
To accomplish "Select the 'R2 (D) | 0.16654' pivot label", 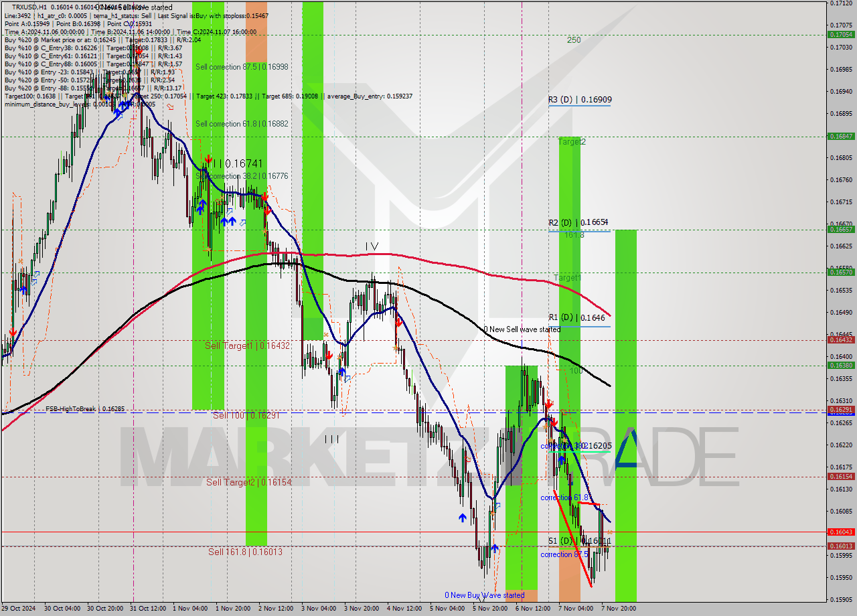I will pos(578,222).
